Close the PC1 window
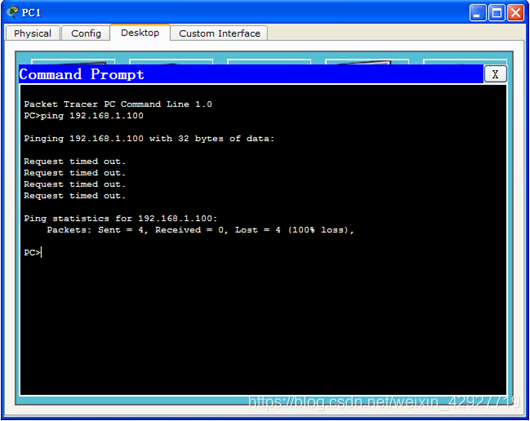The width and height of the screenshot is (530, 421). (x=516, y=13)
